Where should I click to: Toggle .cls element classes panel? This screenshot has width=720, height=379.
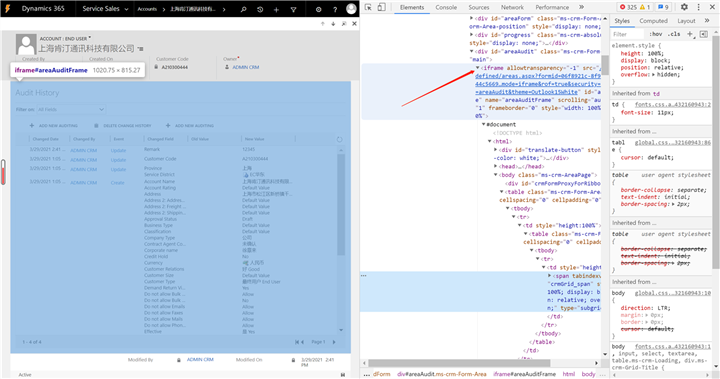[674, 34]
